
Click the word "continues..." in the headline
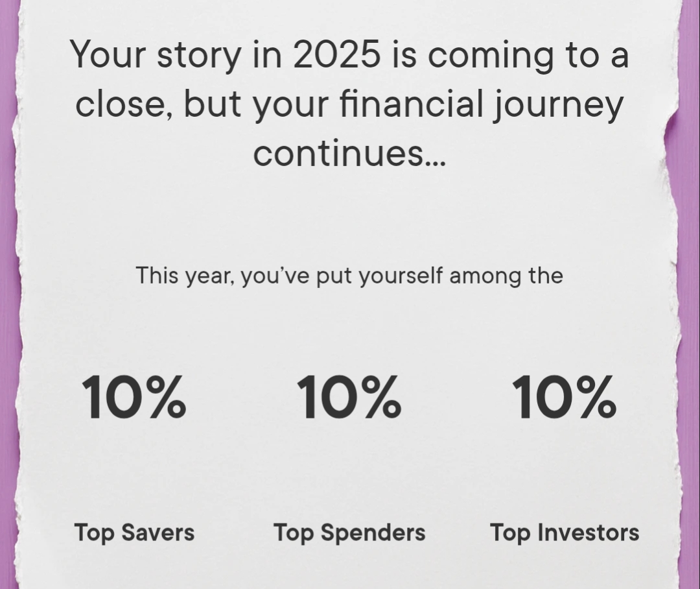tap(349, 153)
